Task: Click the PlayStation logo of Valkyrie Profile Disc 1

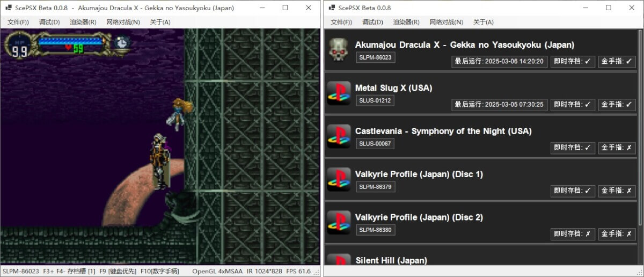Action: tap(339, 179)
